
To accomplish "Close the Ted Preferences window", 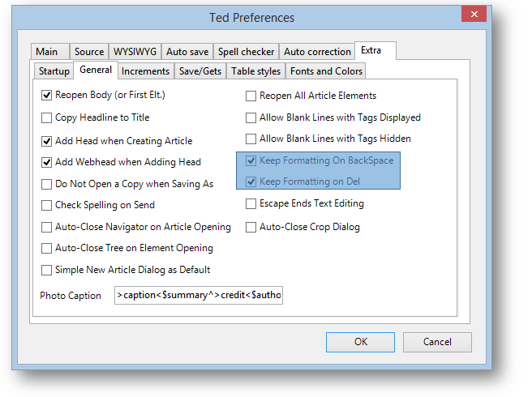I will pos(474,15).
